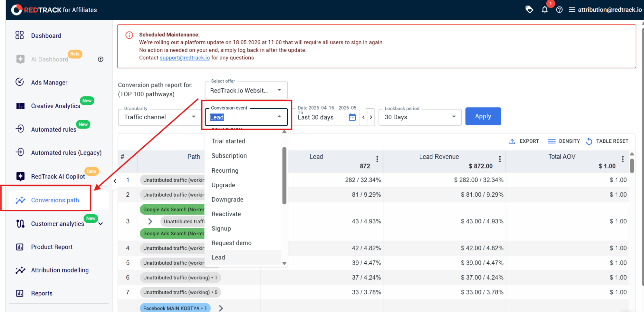Click the Automated rules icon
The height and width of the screenshot is (312, 644).
point(20,129)
